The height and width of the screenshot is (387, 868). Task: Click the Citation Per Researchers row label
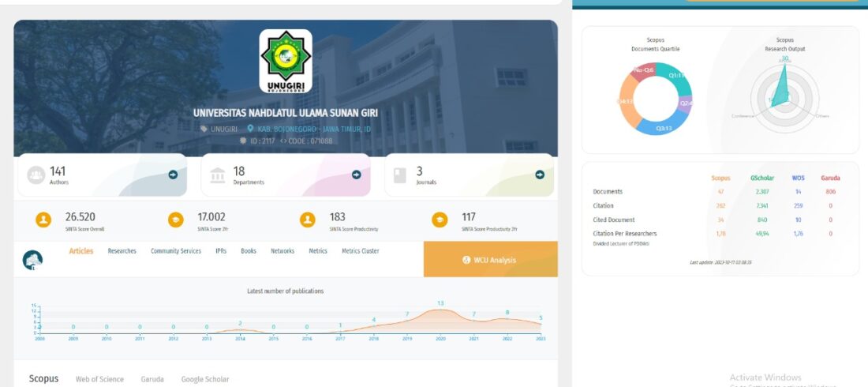(625, 234)
